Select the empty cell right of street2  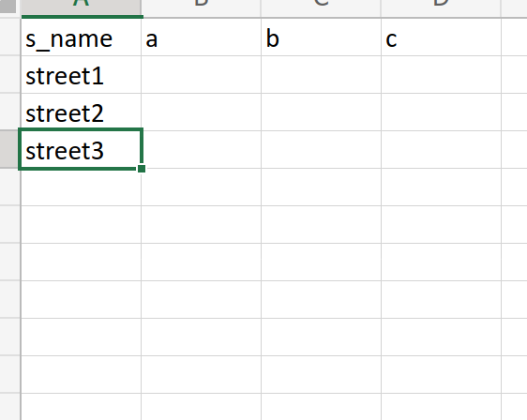coord(201,112)
